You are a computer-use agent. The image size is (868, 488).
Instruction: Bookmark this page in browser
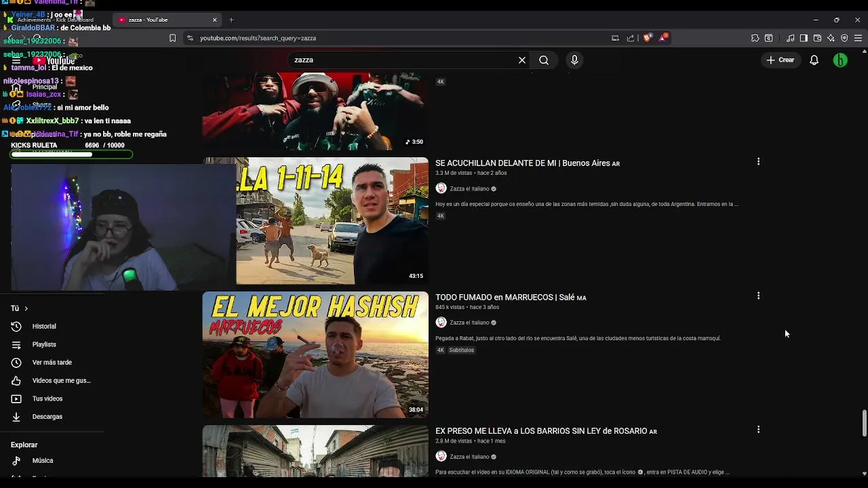[x=172, y=38]
